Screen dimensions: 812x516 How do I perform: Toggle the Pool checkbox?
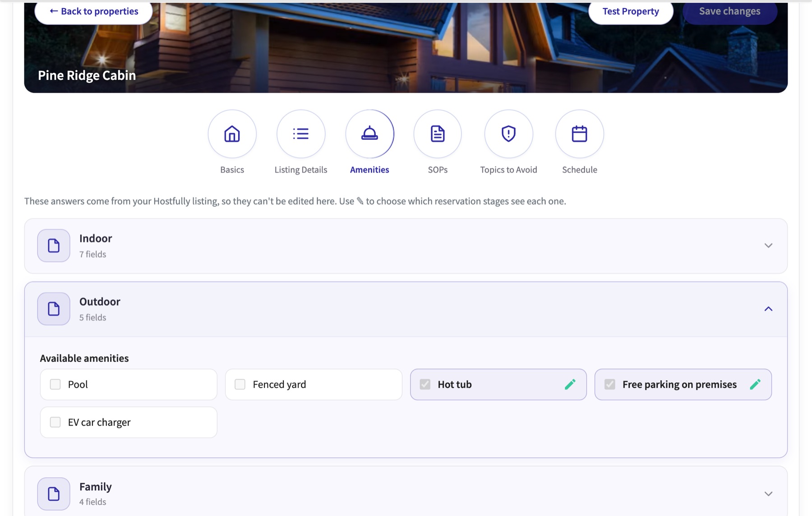tap(55, 384)
